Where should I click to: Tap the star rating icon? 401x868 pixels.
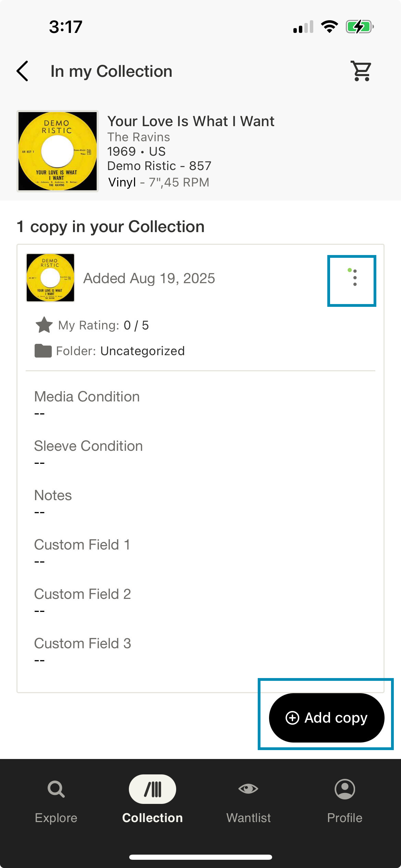(x=44, y=325)
